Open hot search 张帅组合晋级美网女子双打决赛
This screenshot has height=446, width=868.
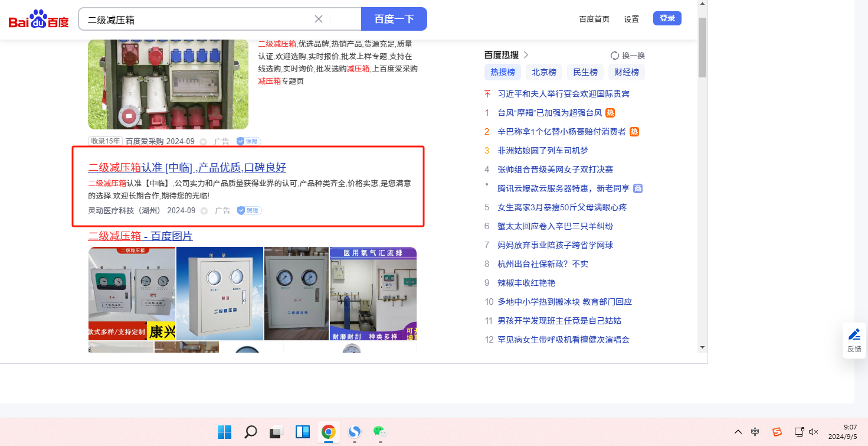555,170
